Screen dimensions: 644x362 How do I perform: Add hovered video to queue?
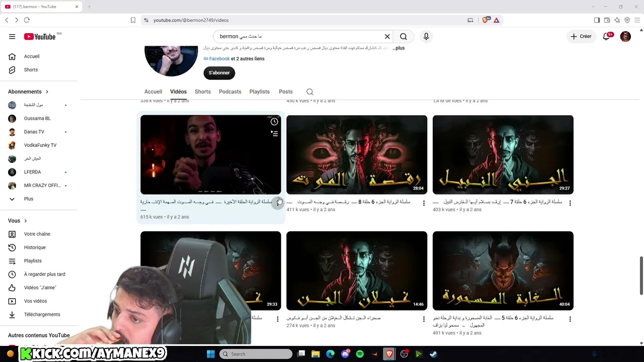(x=274, y=133)
